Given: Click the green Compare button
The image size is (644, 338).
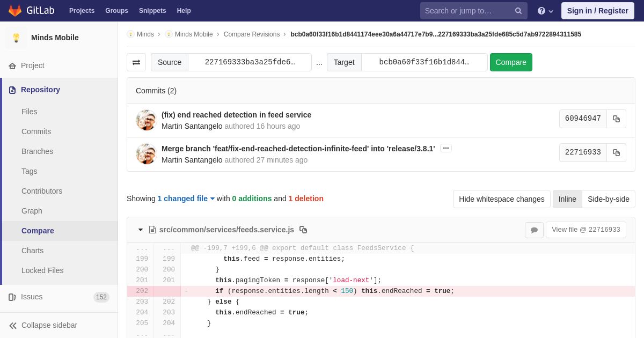Looking at the screenshot, I should coord(510,62).
